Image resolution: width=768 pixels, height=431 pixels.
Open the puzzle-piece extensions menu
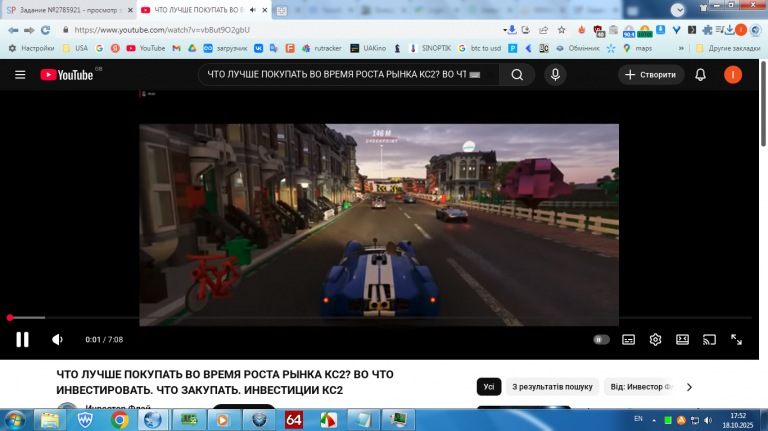tap(707, 30)
